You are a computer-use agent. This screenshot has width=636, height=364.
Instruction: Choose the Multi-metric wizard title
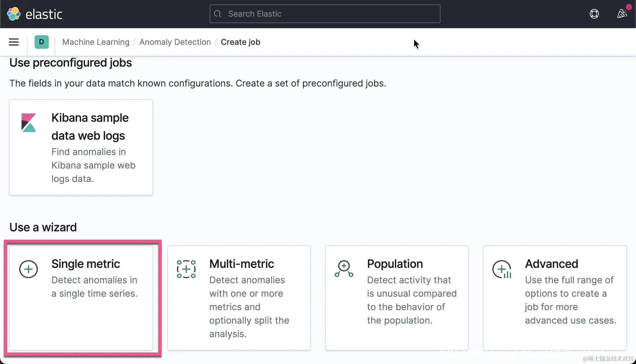click(x=241, y=264)
